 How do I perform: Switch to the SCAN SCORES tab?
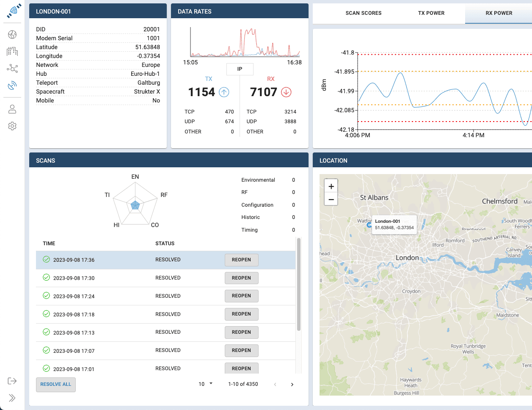pos(363,13)
